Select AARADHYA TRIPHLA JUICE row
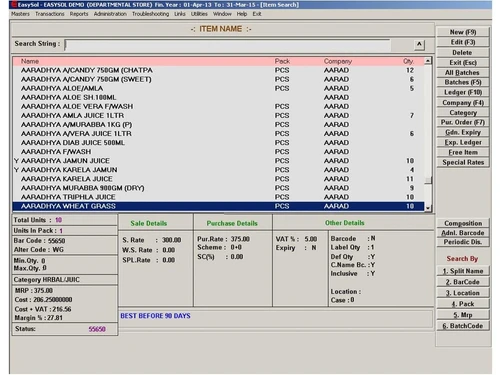The image size is (500, 375). click(218, 197)
